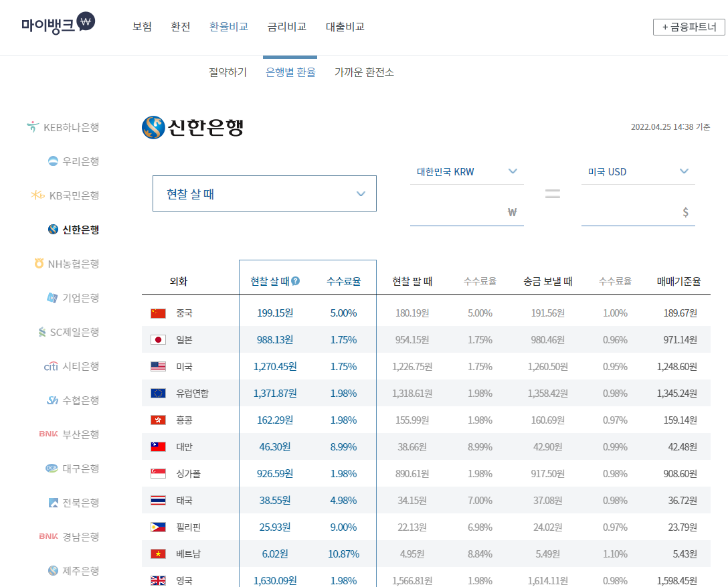
Task: Click the United States flag icon
Action: pos(159,367)
